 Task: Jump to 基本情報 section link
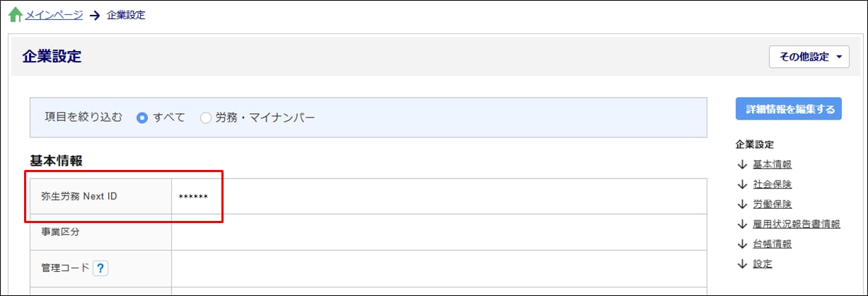(772, 164)
